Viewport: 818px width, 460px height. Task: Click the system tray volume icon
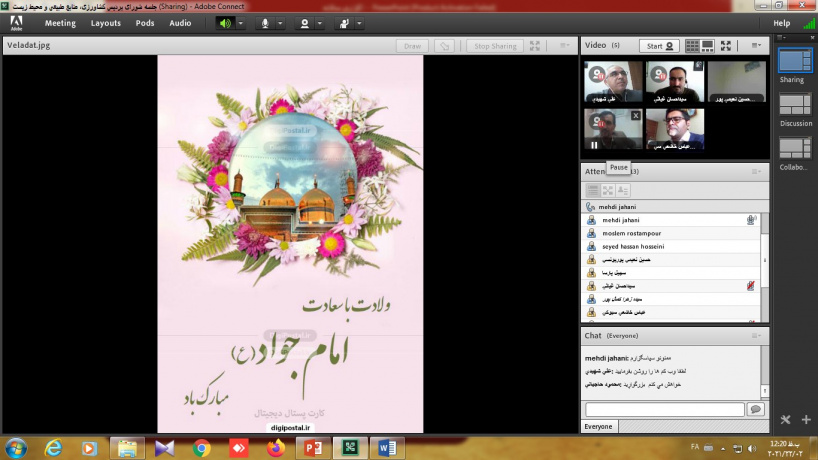pyautogui.click(x=751, y=449)
